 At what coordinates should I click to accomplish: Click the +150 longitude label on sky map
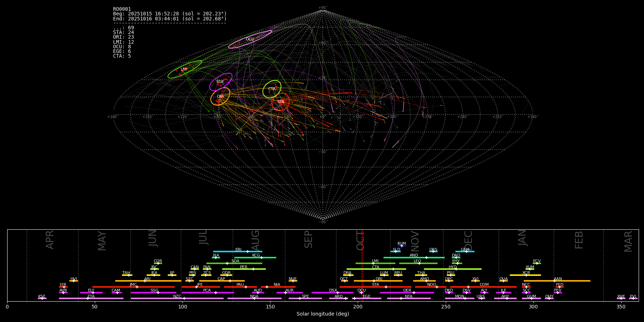click(147, 117)
